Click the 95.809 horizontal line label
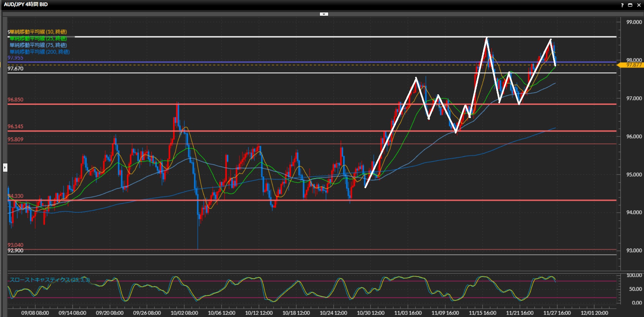This screenshot has height=317, width=644. coord(15,140)
